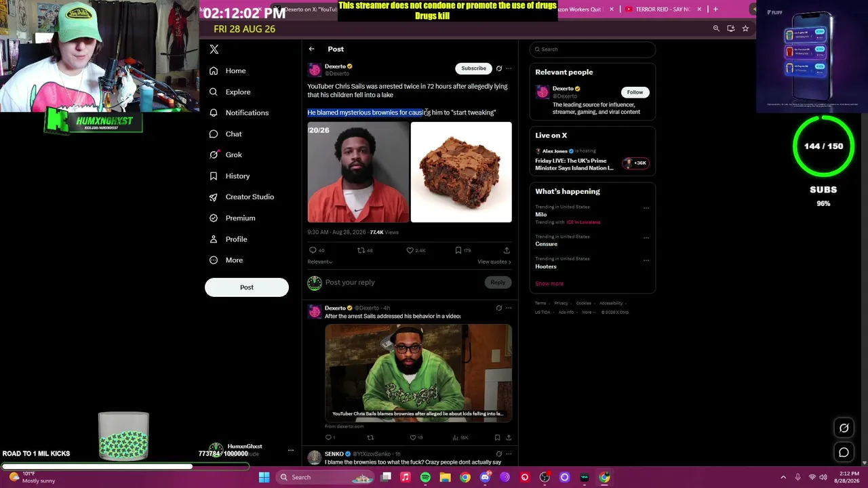Click the Profile sidebar icon
The height and width of the screenshot is (488, 868).
click(x=214, y=239)
